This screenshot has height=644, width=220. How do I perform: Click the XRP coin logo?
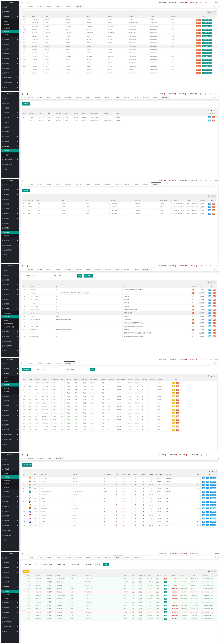click(x=30, y=498)
